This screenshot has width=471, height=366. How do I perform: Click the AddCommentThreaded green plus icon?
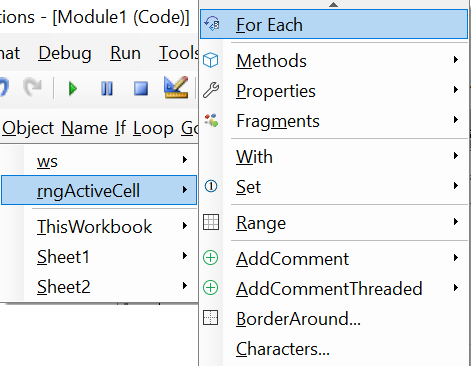(x=211, y=288)
